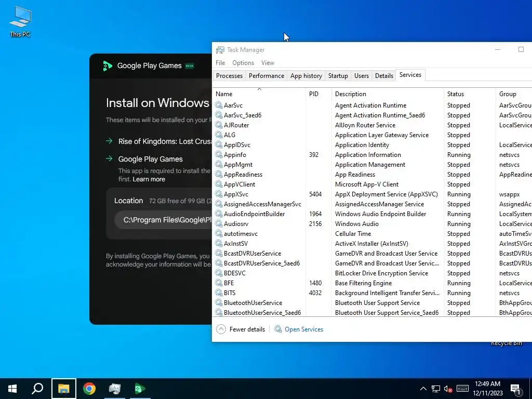Click the gear icon beside Appinfo service

click(219, 154)
